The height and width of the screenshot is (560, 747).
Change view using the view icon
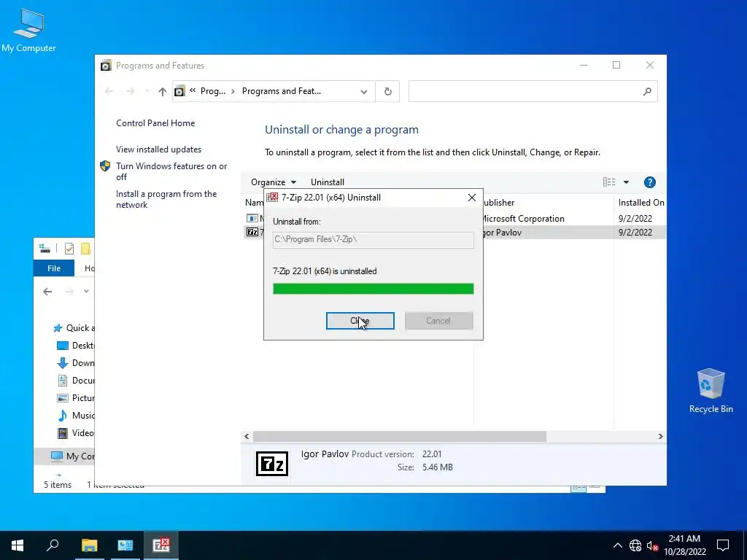(609, 182)
